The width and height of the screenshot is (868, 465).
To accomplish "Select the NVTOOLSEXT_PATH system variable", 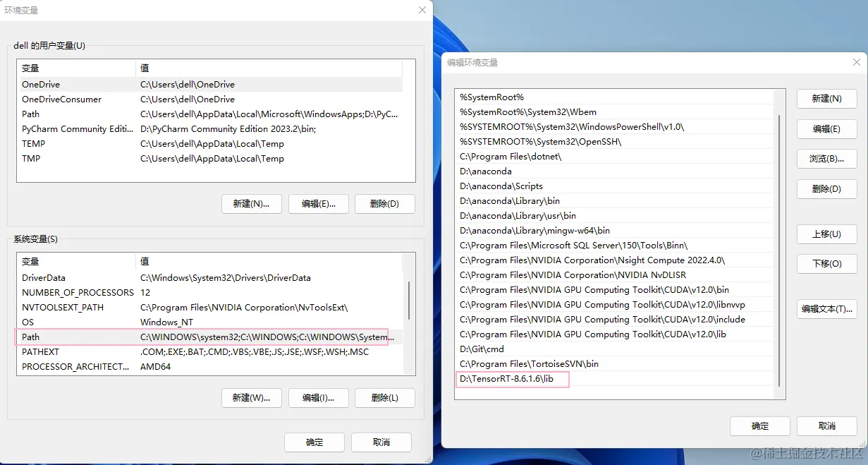I will coord(209,307).
